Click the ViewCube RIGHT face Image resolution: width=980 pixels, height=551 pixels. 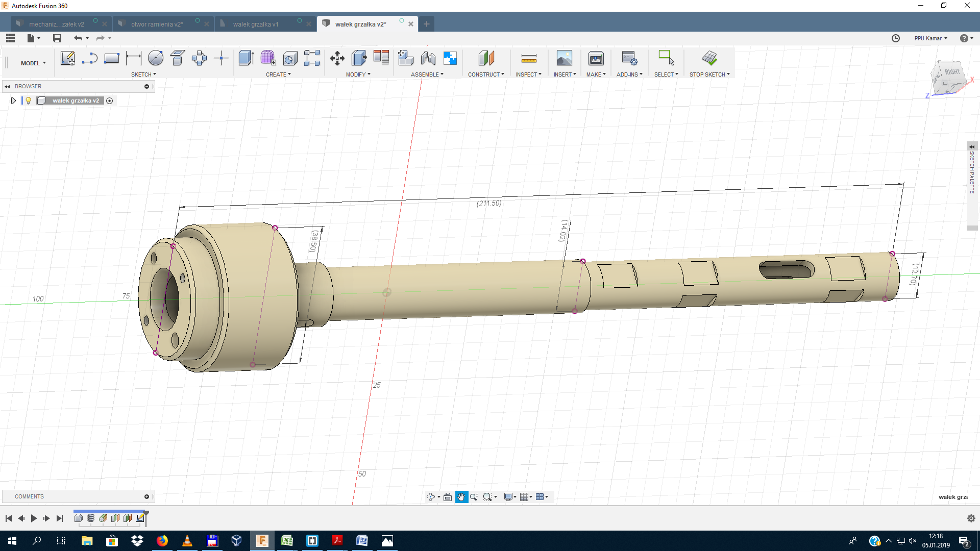[952, 72]
